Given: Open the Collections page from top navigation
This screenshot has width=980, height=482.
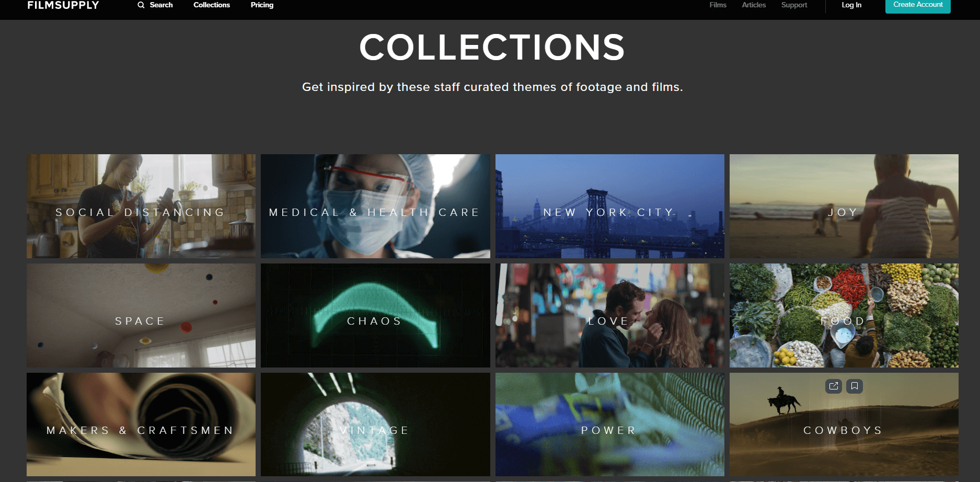Looking at the screenshot, I should pos(211,5).
